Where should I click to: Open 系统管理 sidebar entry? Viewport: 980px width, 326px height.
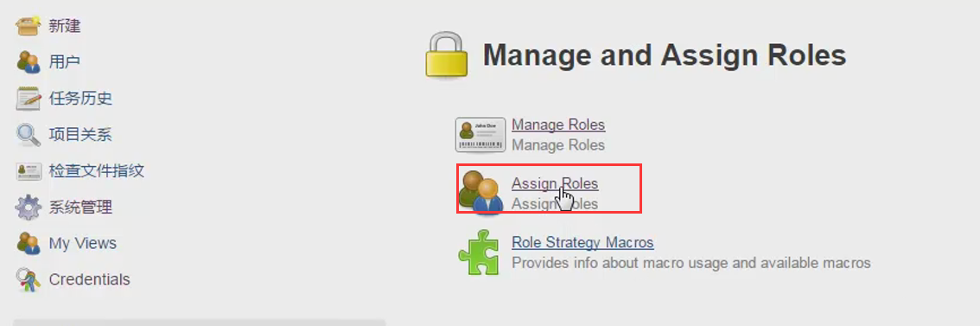[x=80, y=208]
